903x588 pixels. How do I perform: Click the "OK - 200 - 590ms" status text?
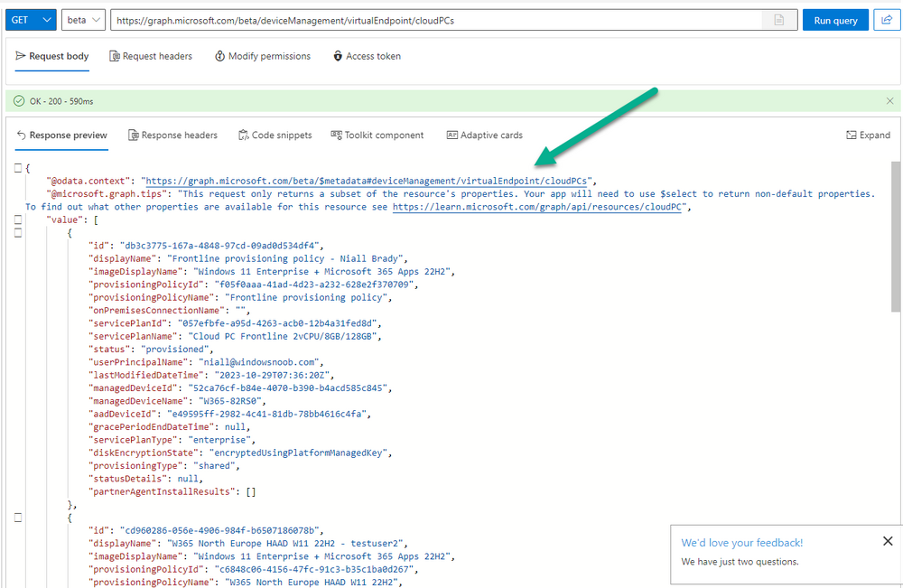click(61, 101)
